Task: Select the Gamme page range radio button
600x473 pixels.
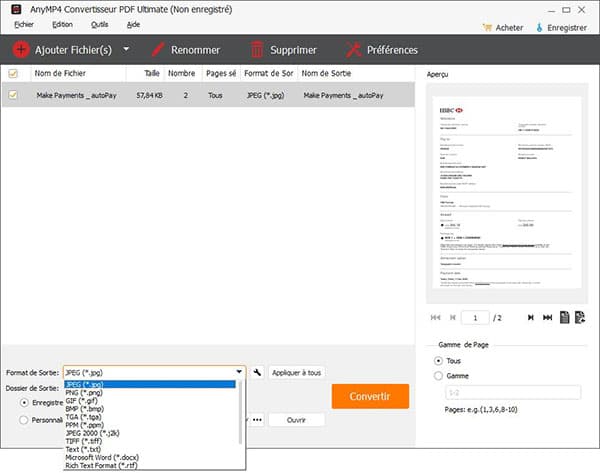Action: [x=437, y=376]
